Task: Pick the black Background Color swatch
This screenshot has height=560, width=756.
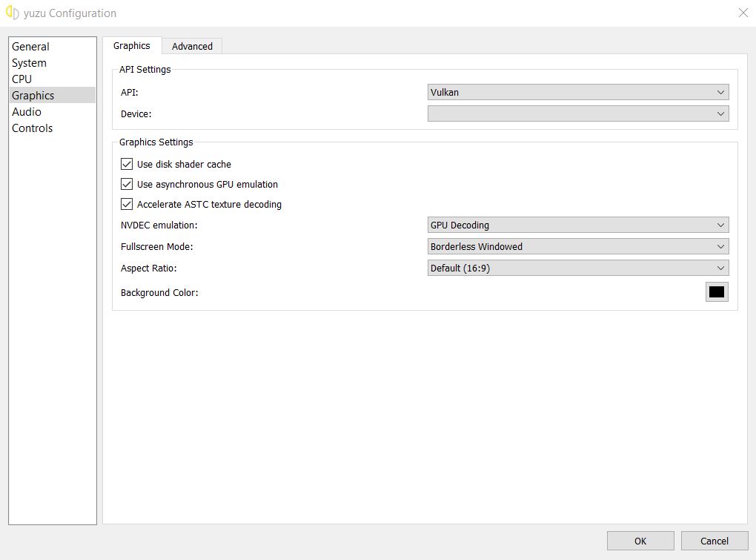Action: pos(716,292)
